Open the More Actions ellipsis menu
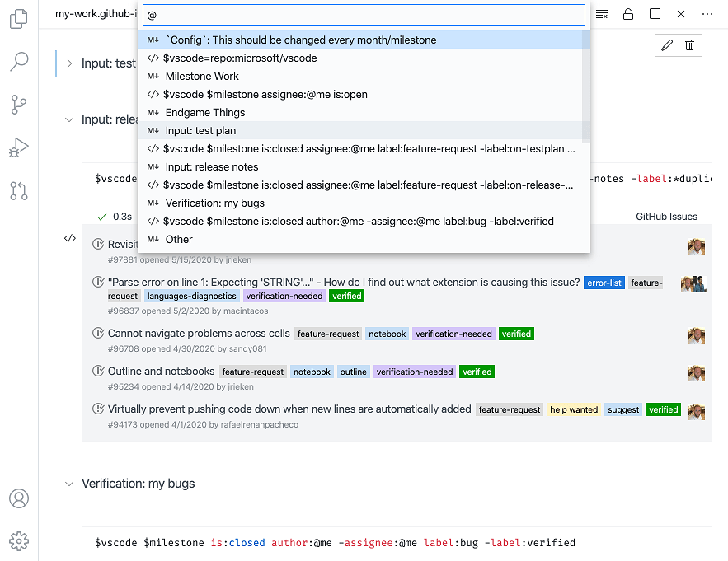This screenshot has height=561, width=728. (x=707, y=14)
